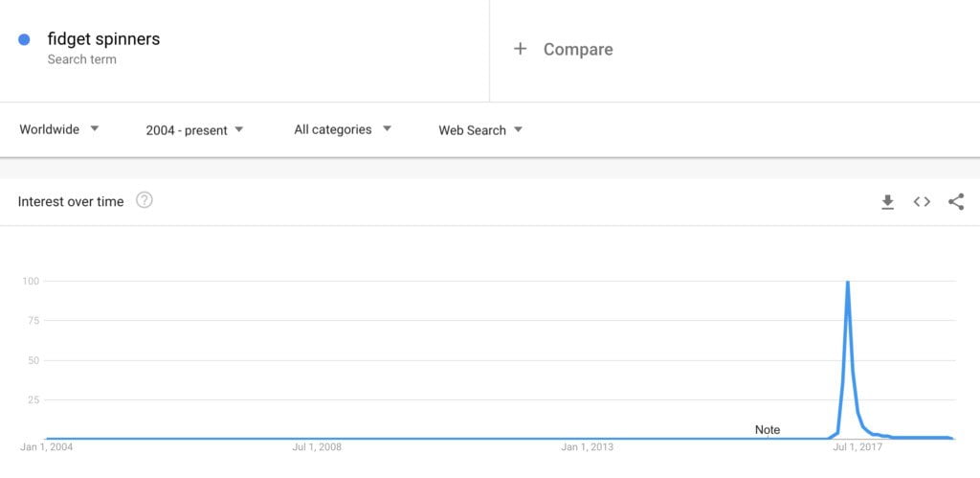Download the interest over time data

(x=887, y=201)
